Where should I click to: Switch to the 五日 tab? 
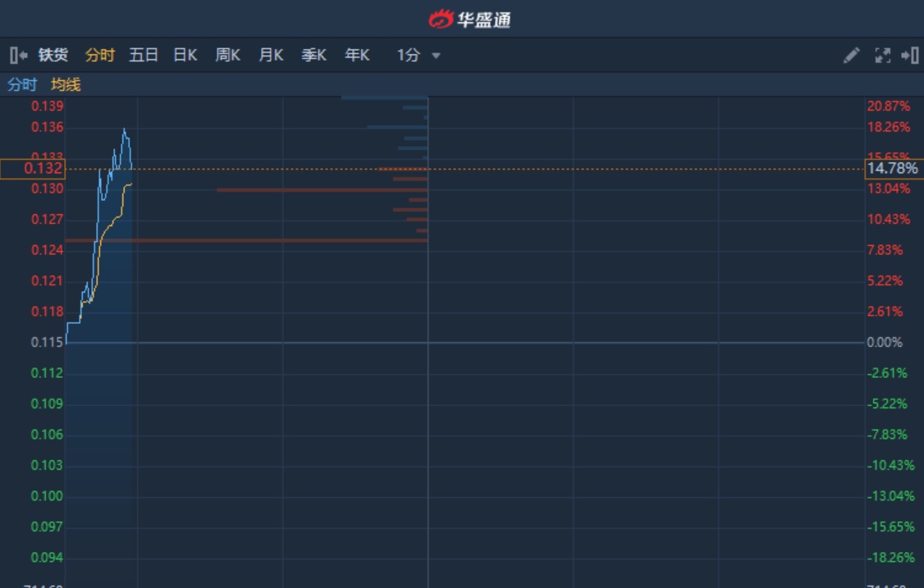pyautogui.click(x=144, y=56)
